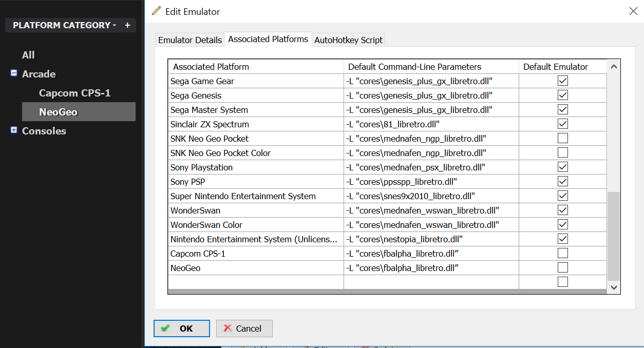Close the Edit Emulator dialog
The image size is (644, 348).
point(633,11)
